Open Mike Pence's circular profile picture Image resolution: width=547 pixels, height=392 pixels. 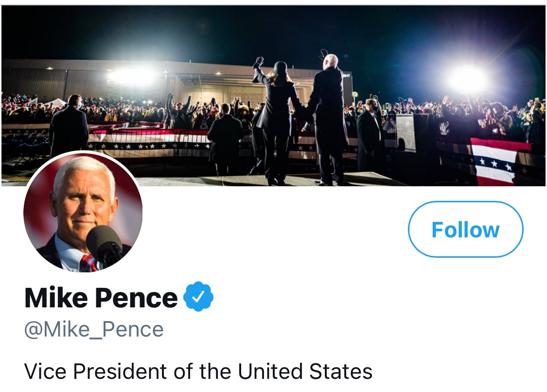pyautogui.click(x=83, y=212)
